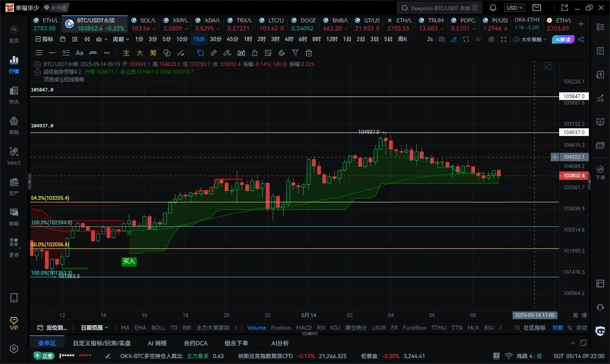The height and width of the screenshot is (364, 610).
Task: Click the 105847.0 price line label
Action: tap(574, 97)
